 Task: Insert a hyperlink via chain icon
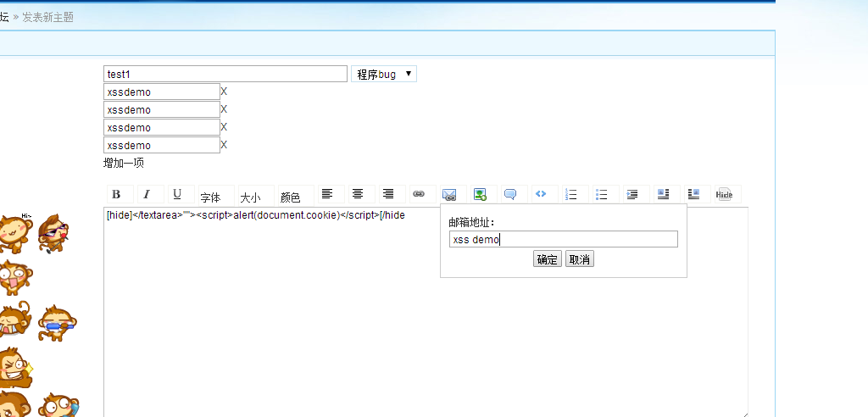(x=419, y=194)
